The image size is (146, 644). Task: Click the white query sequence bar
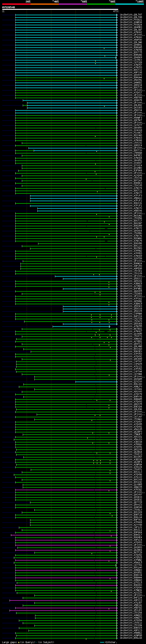click(60, 9)
